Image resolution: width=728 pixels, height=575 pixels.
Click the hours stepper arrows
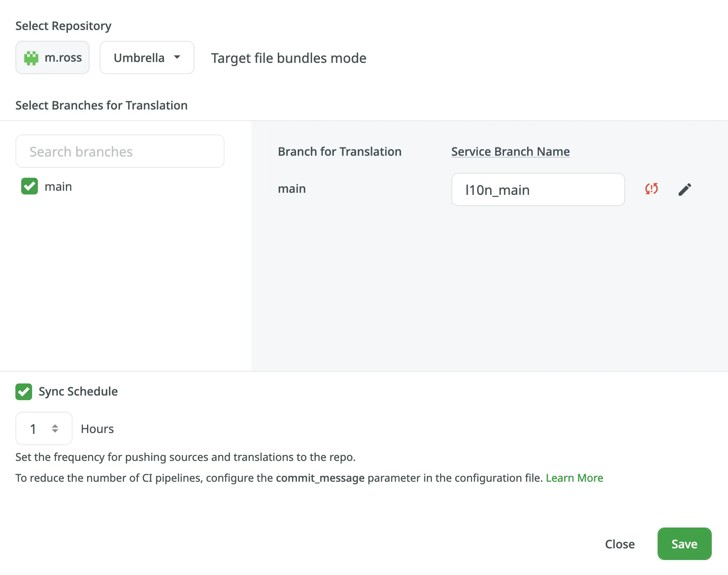pyautogui.click(x=55, y=428)
